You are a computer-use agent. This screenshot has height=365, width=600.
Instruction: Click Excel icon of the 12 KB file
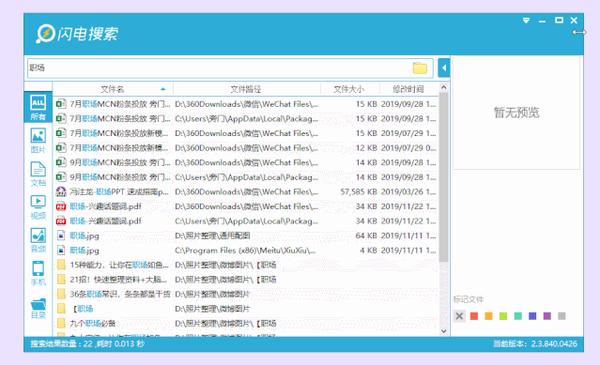click(x=61, y=148)
